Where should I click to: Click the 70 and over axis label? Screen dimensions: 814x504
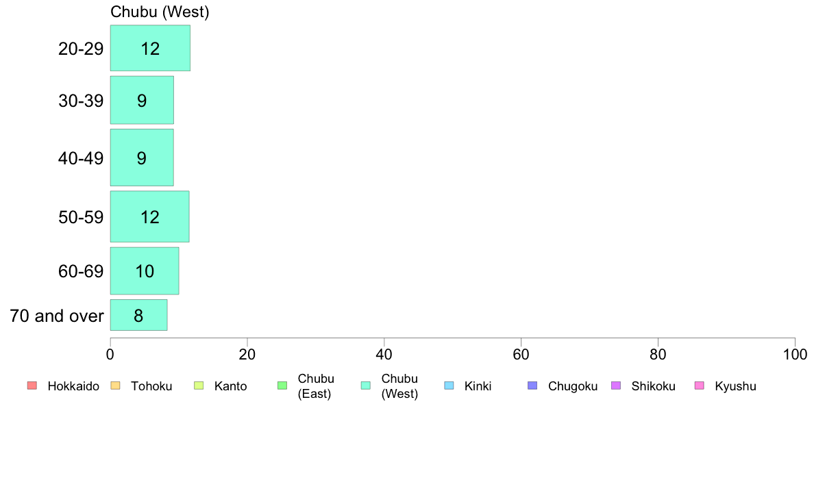coord(57,316)
